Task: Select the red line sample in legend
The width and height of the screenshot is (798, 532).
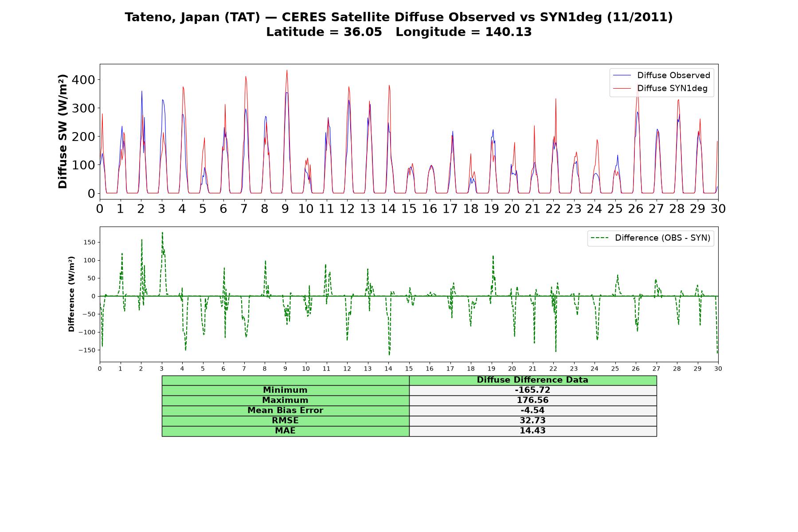Action: (622, 89)
